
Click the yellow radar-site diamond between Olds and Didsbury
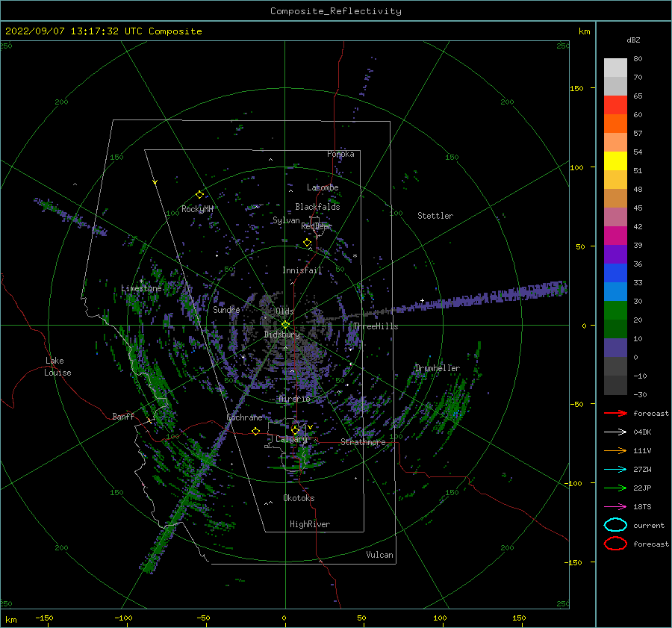[x=285, y=325]
